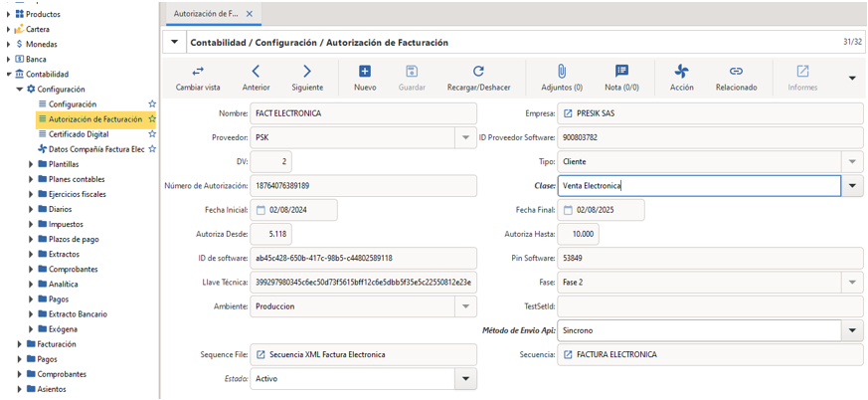The width and height of the screenshot is (868, 400).
Task: Click the ID de software field
Action: 363,258
